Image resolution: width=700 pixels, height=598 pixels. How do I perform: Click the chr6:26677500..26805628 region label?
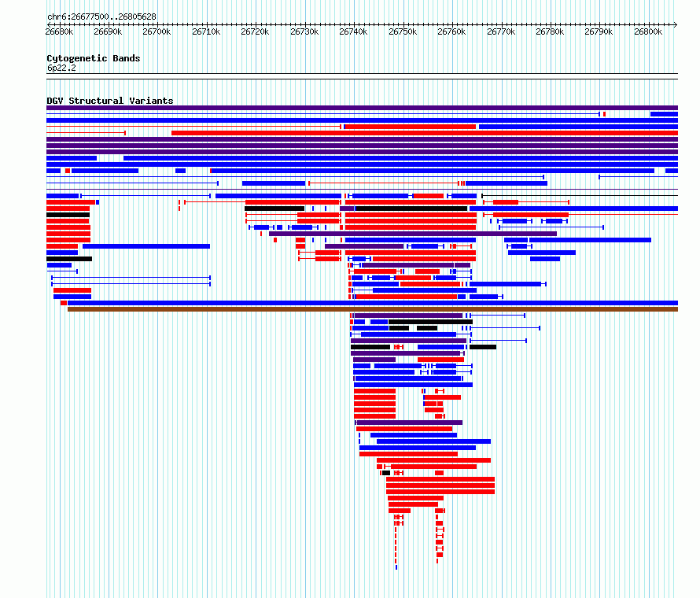click(x=101, y=17)
